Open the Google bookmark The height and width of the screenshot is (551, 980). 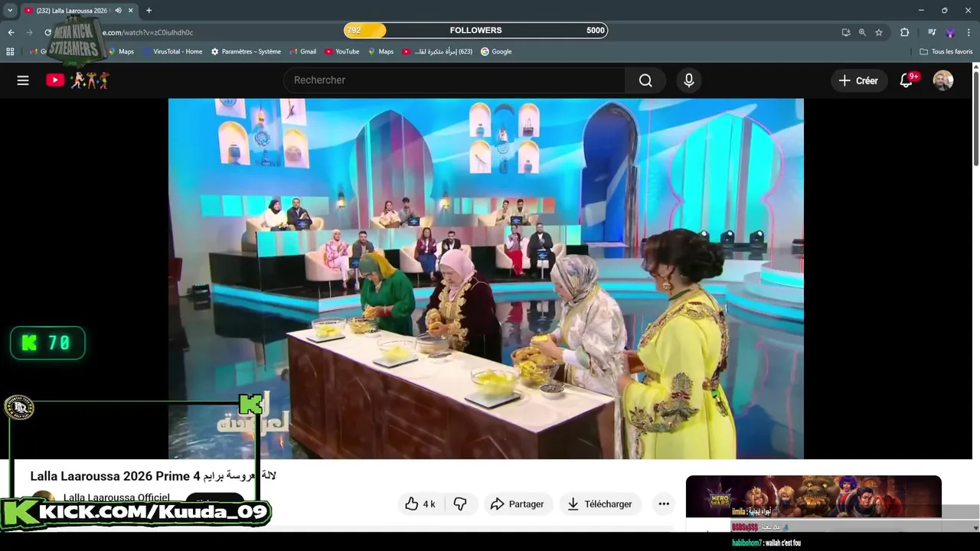click(496, 51)
